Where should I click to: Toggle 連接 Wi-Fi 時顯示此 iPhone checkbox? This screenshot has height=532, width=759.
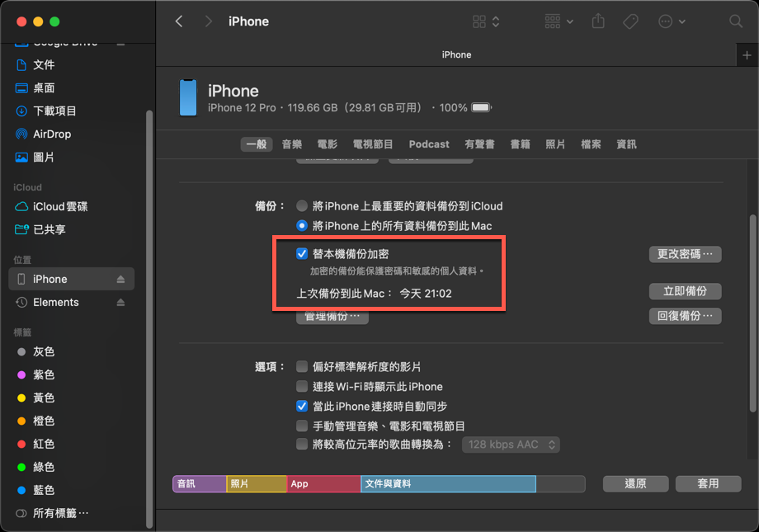(302, 386)
